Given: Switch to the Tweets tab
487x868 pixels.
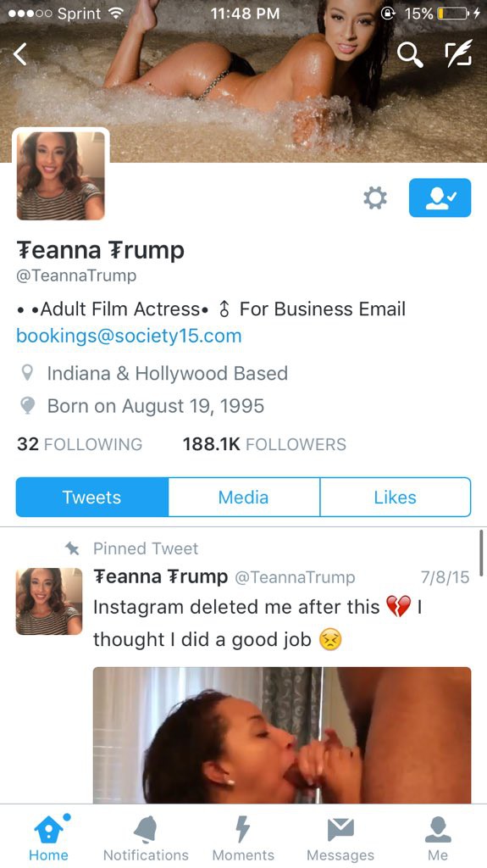Looking at the screenshot, I should pyautogui.click(x=91, y=497).
